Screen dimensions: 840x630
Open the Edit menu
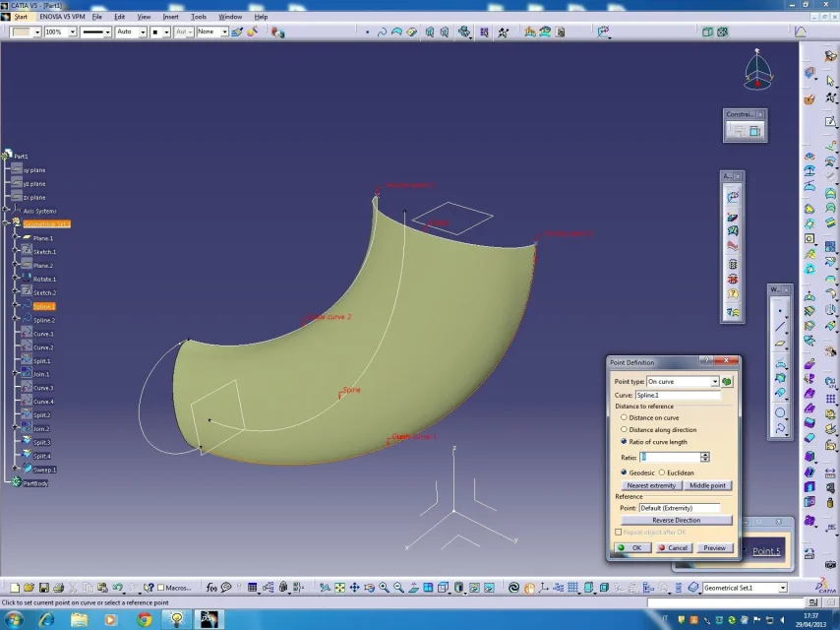pyautogui.click(x=119, y=17)
